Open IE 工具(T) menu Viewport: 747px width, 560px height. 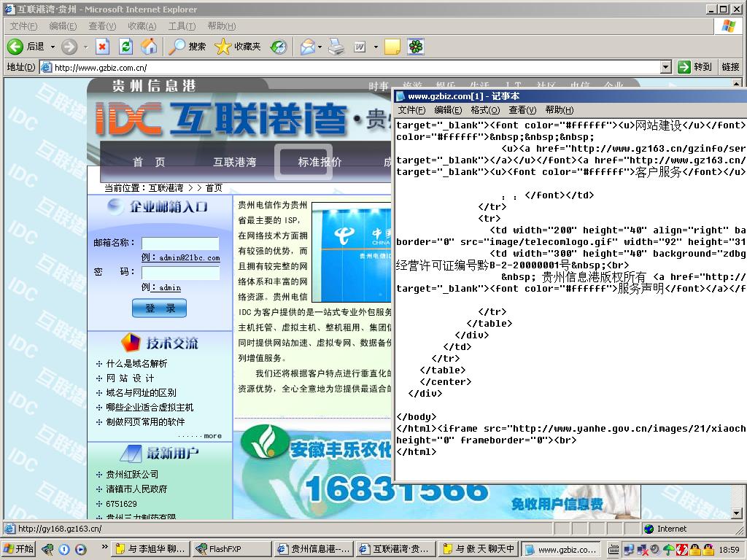[182, 26]
